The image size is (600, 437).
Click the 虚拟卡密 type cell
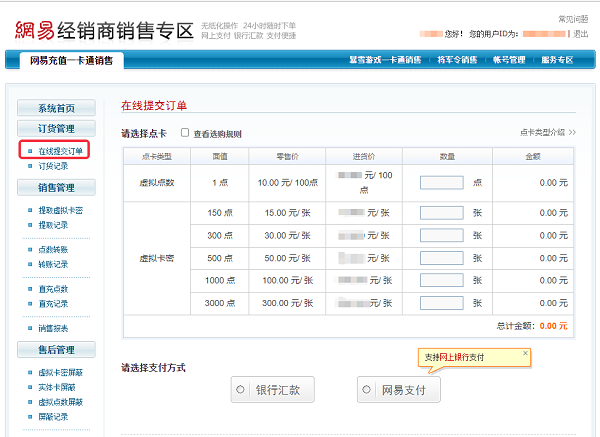tap(157, 258)
